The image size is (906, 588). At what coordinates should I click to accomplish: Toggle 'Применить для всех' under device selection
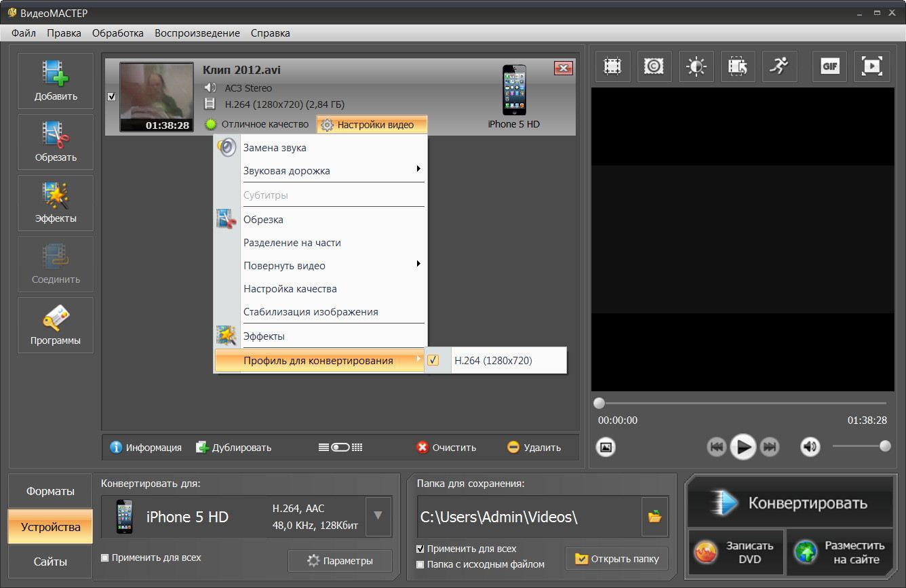pos(105,557)
